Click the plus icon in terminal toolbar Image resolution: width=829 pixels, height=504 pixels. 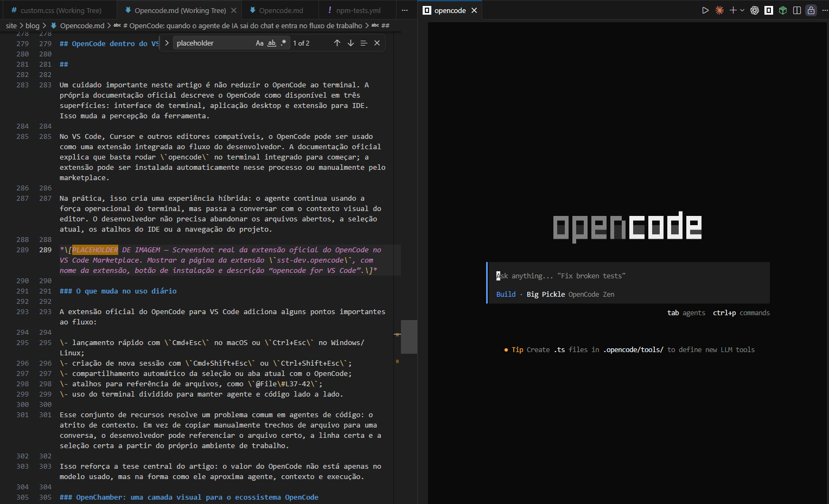(x=733, y=10)
